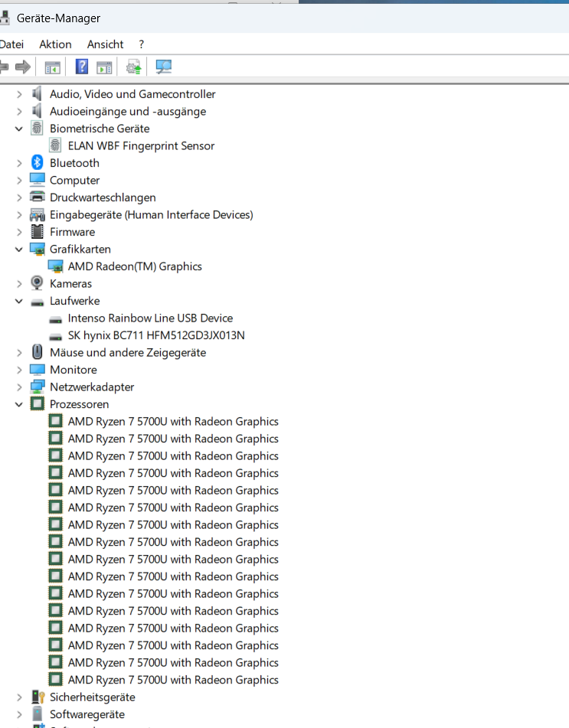Expand the Computer node
Screen dimensions: 569x728
coord(19,180)
